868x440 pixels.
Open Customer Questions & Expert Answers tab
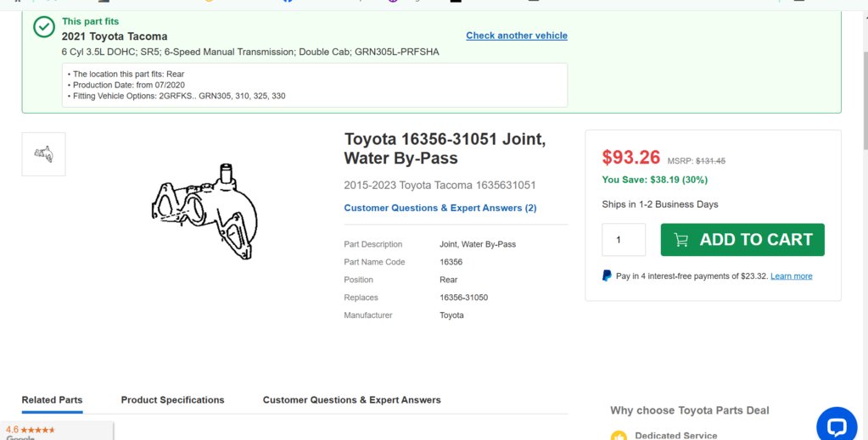(351, 400)
